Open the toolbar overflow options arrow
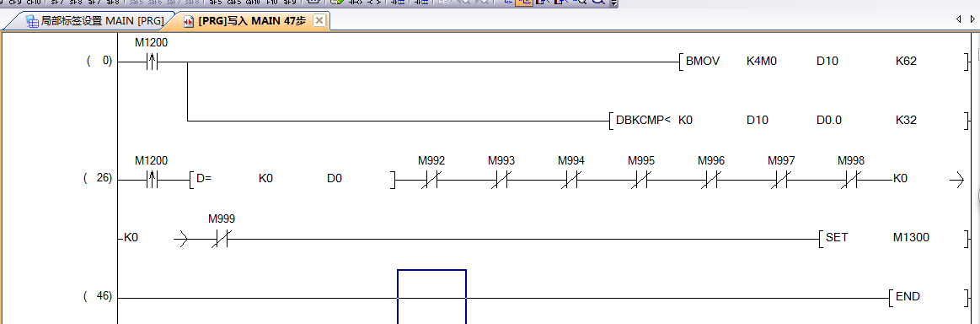 tap(614, 3)
